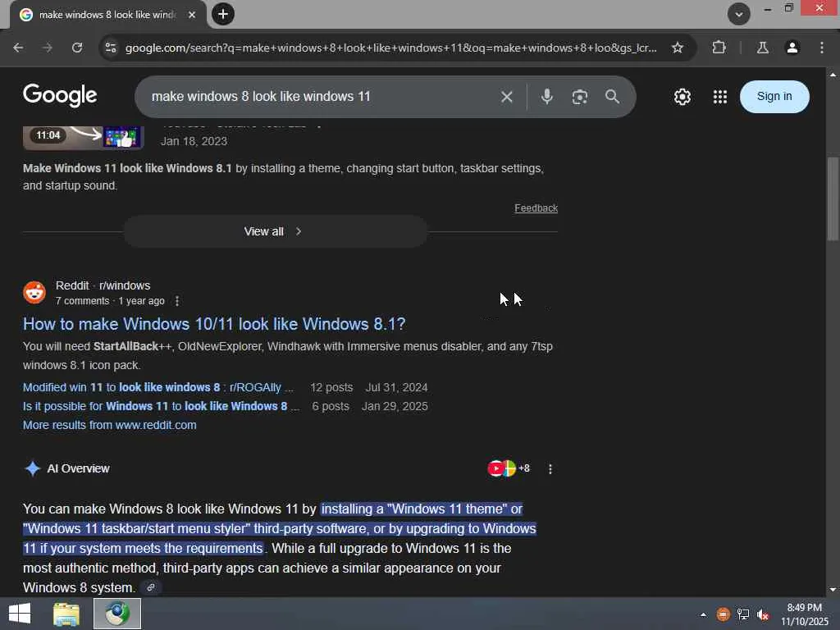Click the AI Overview sparkle icon

[32, 468]
